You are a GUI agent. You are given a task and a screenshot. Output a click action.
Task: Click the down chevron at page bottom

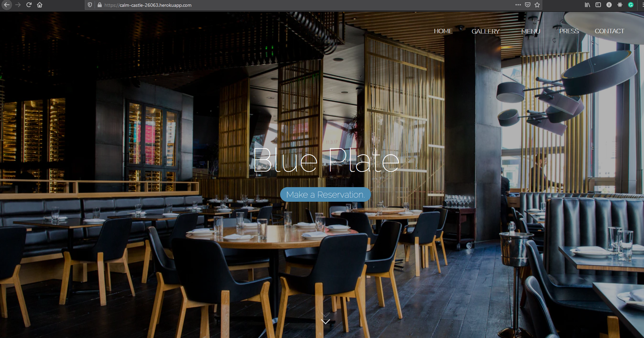pos(326,321)
